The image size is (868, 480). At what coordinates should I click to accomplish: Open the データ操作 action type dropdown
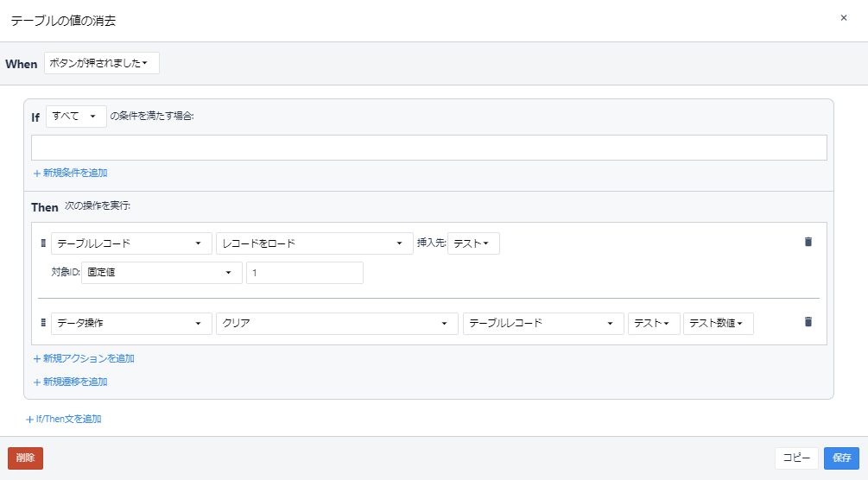coord(132,324)
